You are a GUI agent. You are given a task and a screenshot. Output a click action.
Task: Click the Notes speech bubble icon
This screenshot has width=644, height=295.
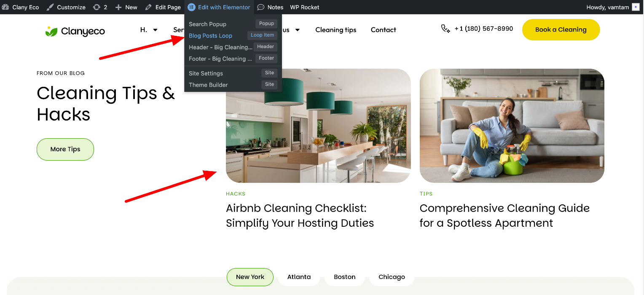(261, 7)
